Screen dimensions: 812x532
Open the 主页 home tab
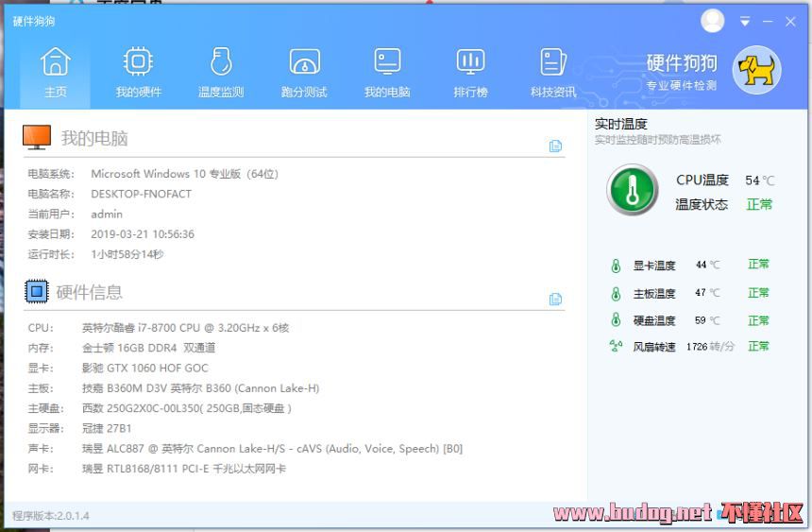(x=56, y=73)
